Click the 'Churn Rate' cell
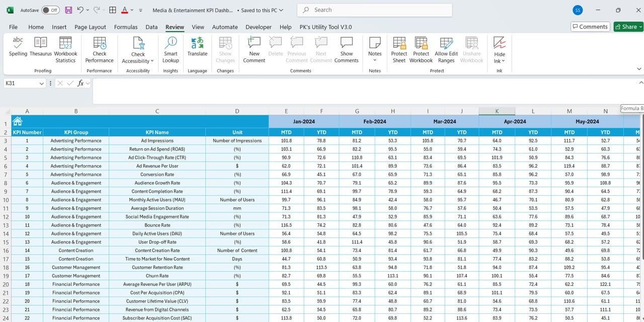 click(157, 276)
